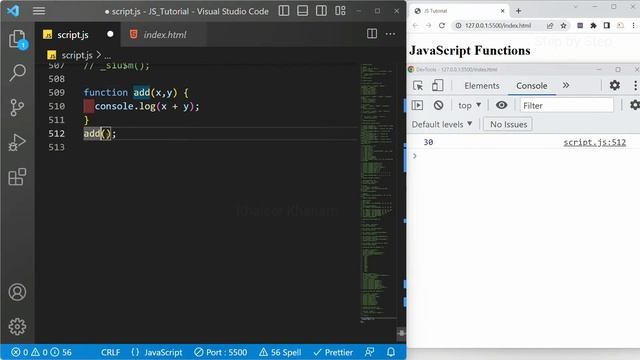The width and height of the screenshot is (640, 360).
Task: Open the Elements tab in DevTools
Action: click(x=482, y=86)
